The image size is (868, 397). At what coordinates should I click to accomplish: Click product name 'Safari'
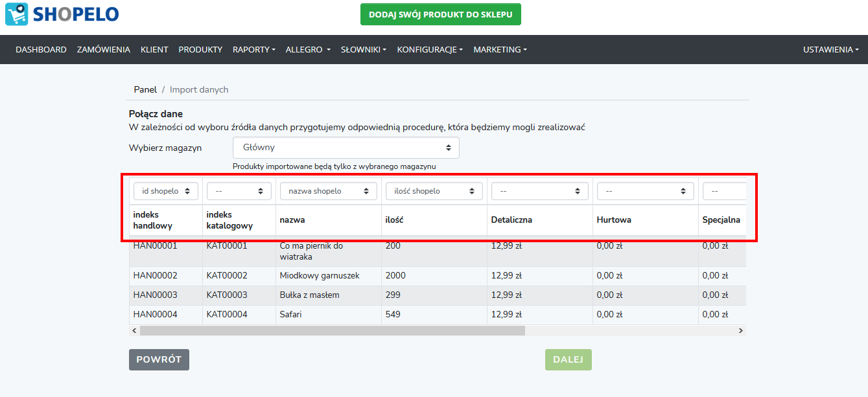point(291,315)
